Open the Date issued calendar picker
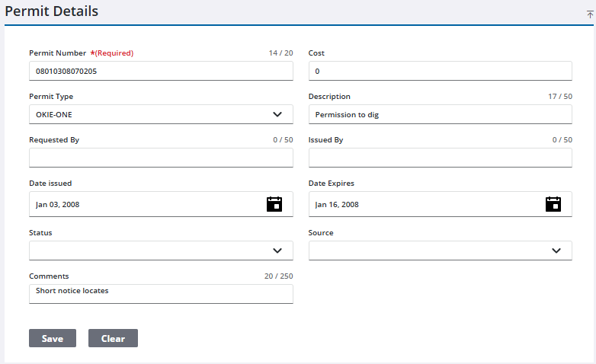 [274, 204]
